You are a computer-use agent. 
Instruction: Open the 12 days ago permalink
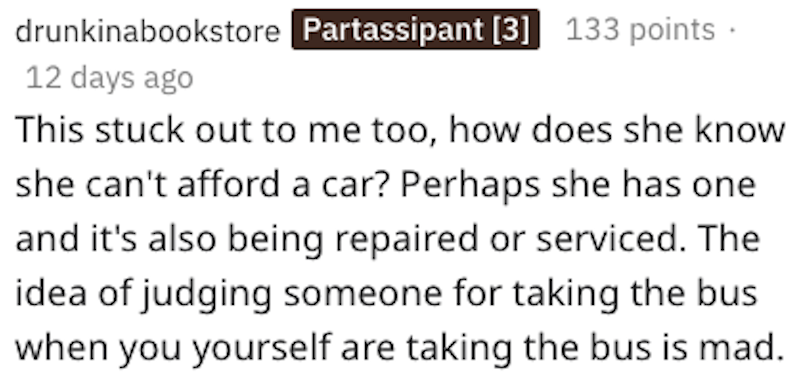[109, 79]
